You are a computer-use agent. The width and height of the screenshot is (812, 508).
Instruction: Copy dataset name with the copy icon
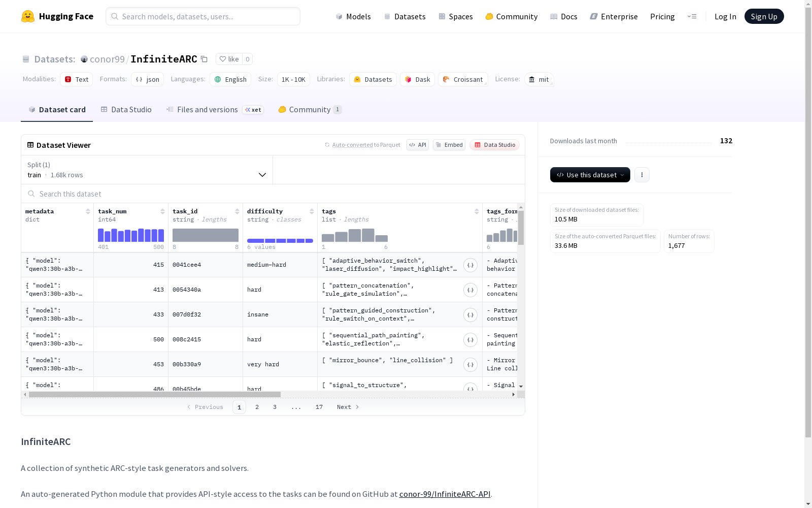[x=204, y=59]
